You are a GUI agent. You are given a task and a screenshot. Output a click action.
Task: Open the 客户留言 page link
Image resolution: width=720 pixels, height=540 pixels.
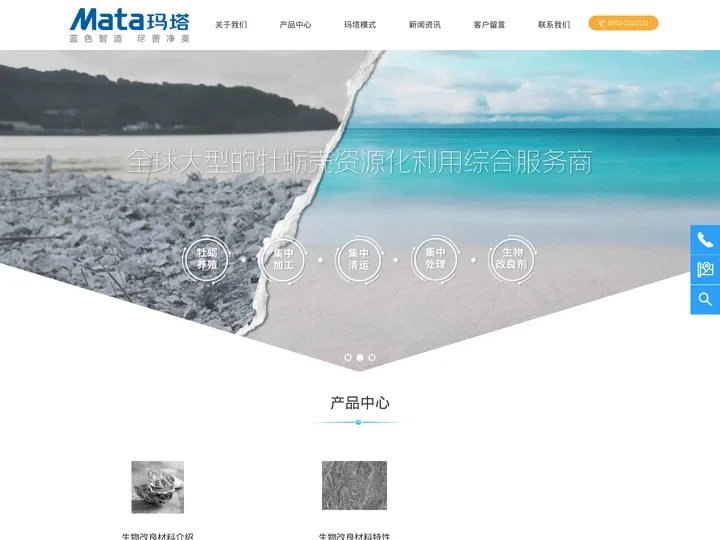point(489,24)
